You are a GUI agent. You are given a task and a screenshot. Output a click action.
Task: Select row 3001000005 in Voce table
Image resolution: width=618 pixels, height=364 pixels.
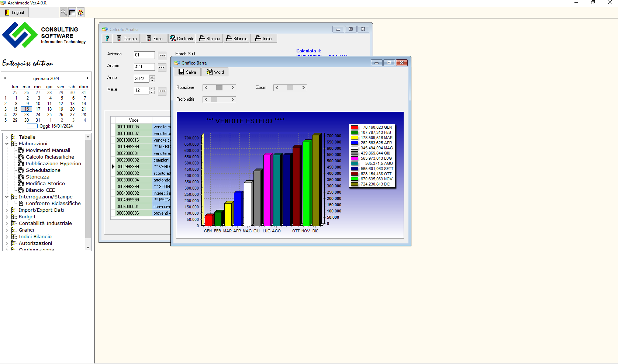(x=134, y=127)
